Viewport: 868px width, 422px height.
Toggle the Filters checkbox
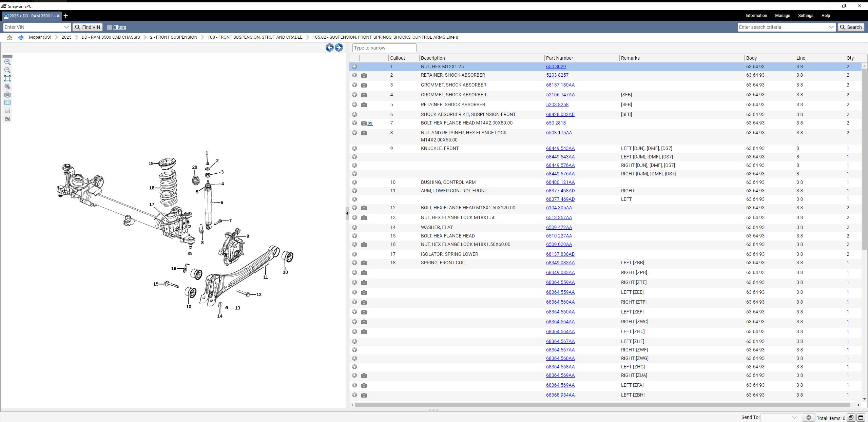click(x=110, y=27)
